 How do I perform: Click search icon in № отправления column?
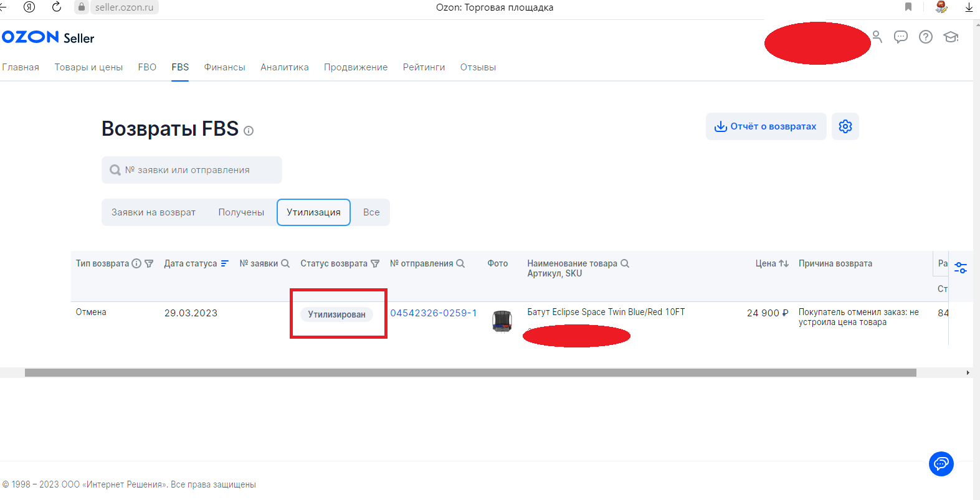click(x=460, y=263)
